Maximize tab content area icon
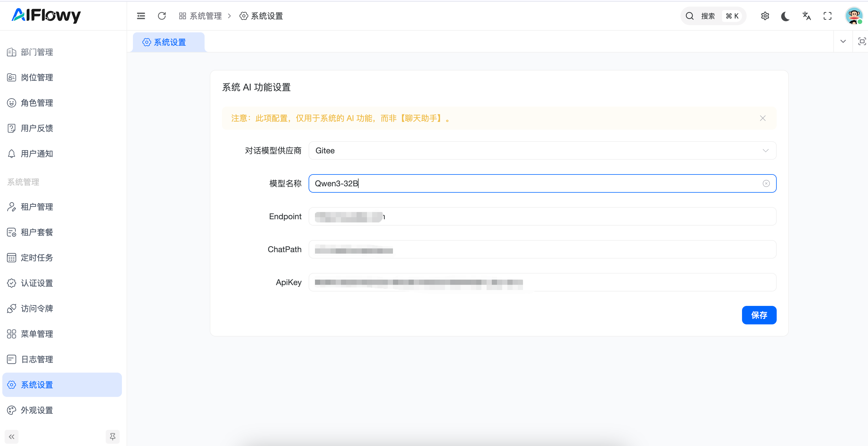 (x=862, y=41)
